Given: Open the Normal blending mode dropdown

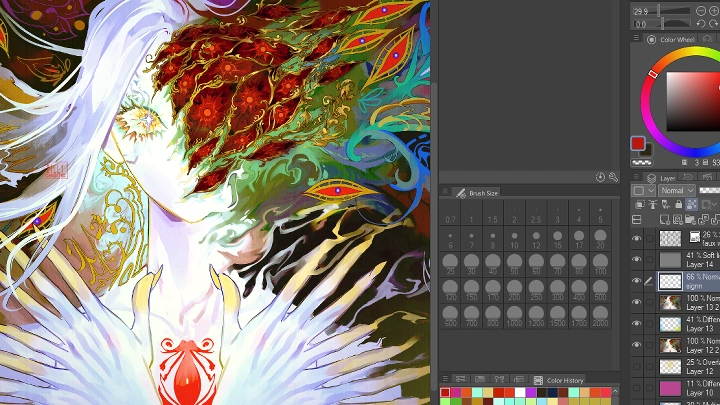Looking at the screenshot, I should coord(677,190).
